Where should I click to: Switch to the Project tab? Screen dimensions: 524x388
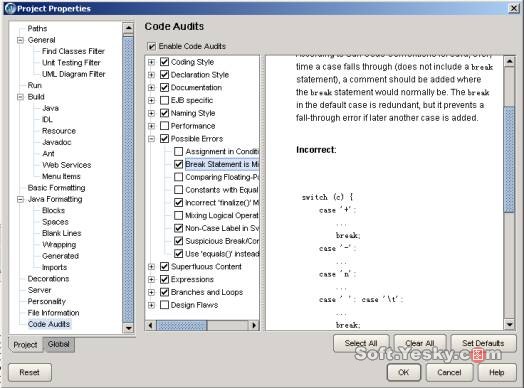25,345
